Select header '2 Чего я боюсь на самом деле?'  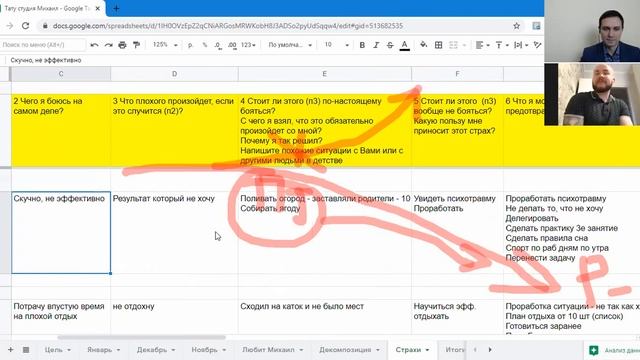(61, 131)
